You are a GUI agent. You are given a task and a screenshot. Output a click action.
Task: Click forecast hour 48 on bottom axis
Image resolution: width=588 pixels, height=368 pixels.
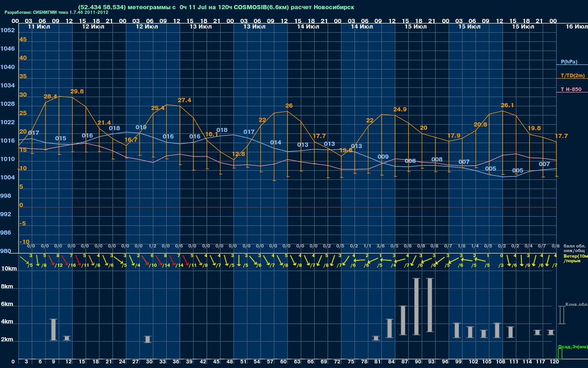point(230,362)
